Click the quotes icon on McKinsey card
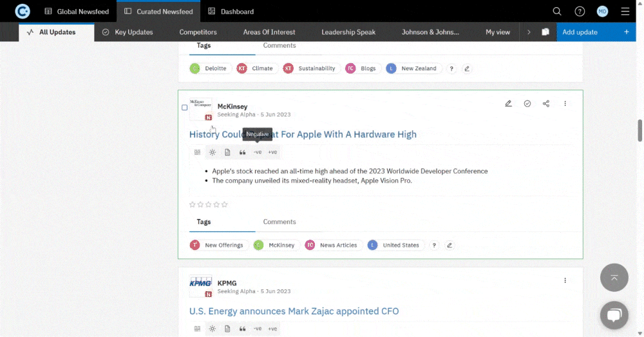The image size is (644, 337). pyautogui.click(x=242, y=152)
